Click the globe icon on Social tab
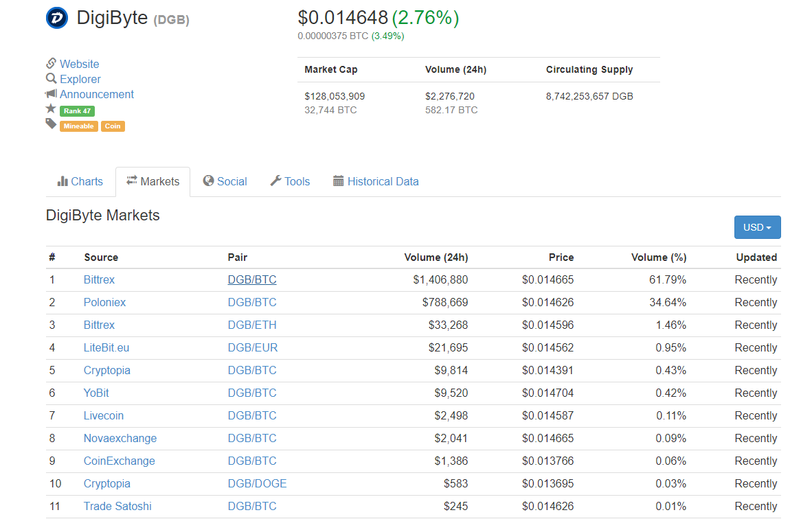 click(208, 181)
